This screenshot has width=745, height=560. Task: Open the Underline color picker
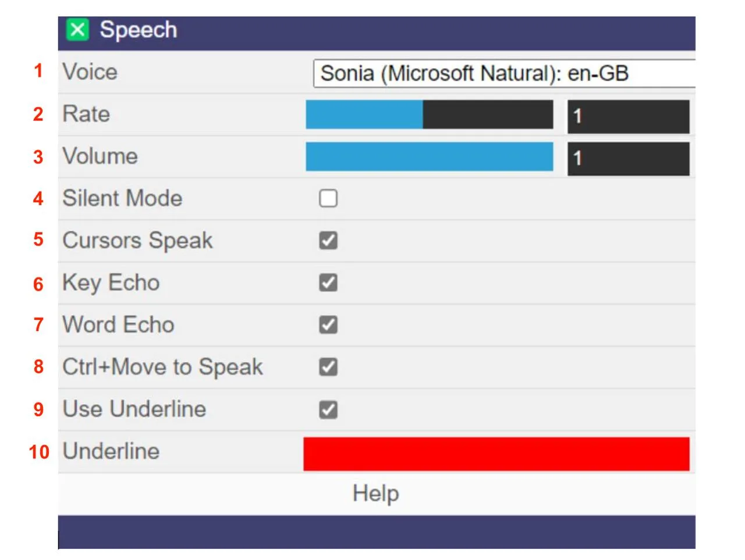point(496,454)
